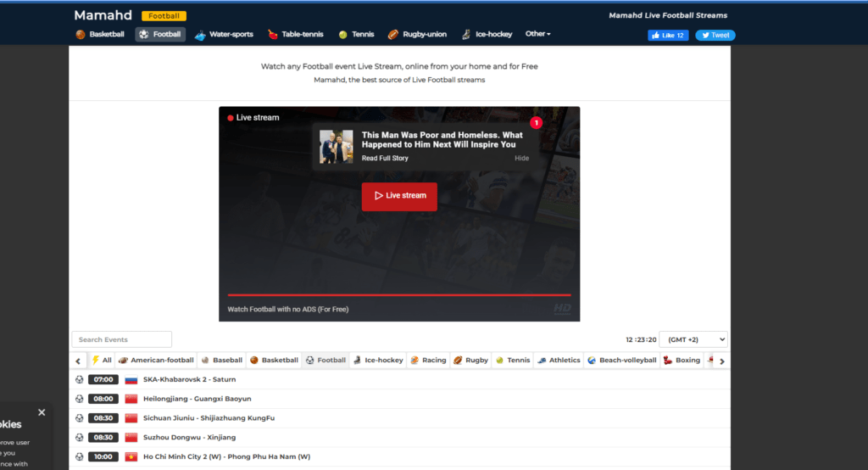The width and height of the screenshot is (868, 470).
Task: Focus the Search Events input field
Action: 121,339
